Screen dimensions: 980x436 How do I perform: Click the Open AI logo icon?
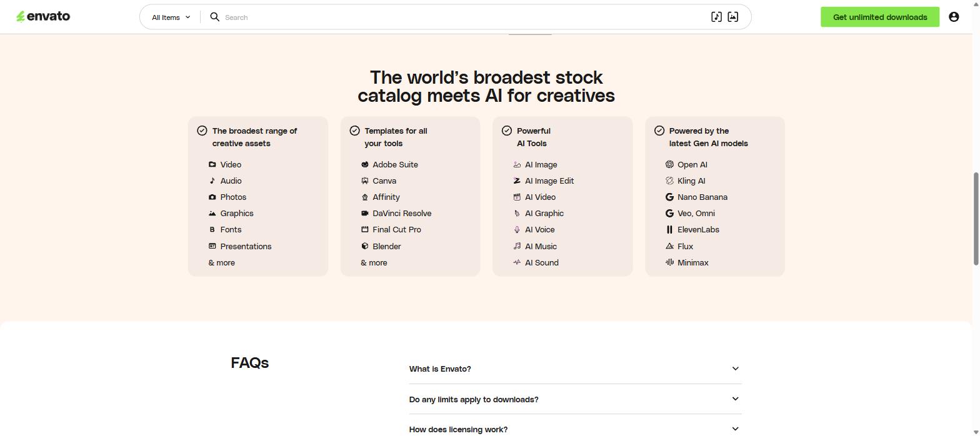pos(669,164)
